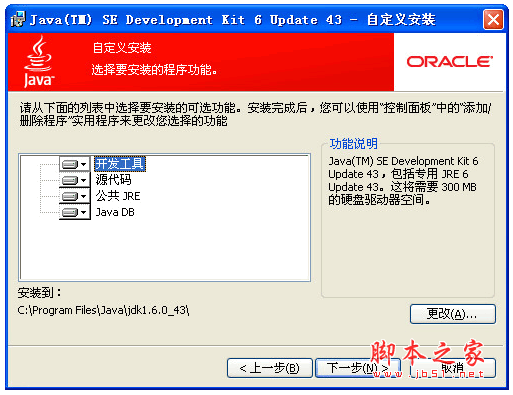Click the 选择要安装的程序功能 subtitle
513x395 pixels.
point(154,70)
